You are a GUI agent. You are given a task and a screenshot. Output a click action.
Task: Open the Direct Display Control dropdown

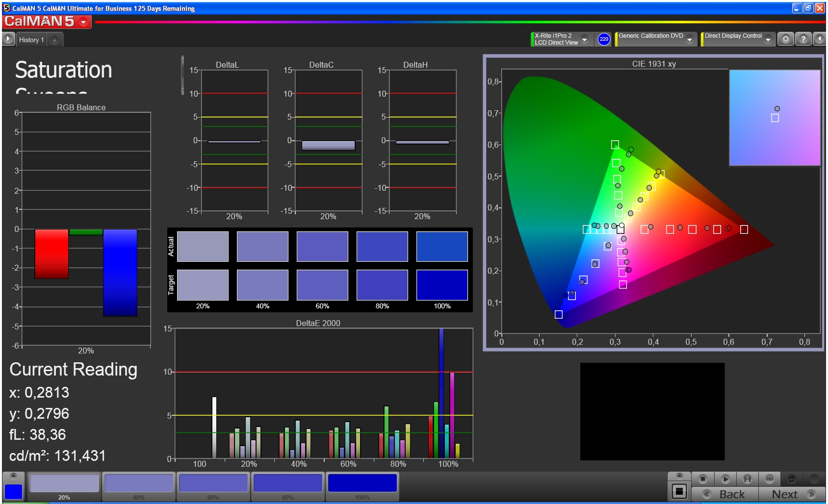(x=768, y=39)
